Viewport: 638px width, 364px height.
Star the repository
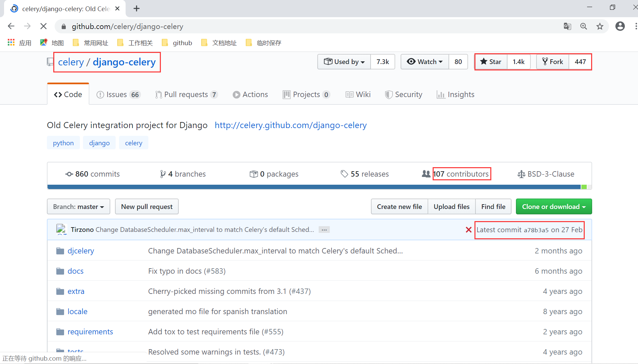(x=491, y=62)
